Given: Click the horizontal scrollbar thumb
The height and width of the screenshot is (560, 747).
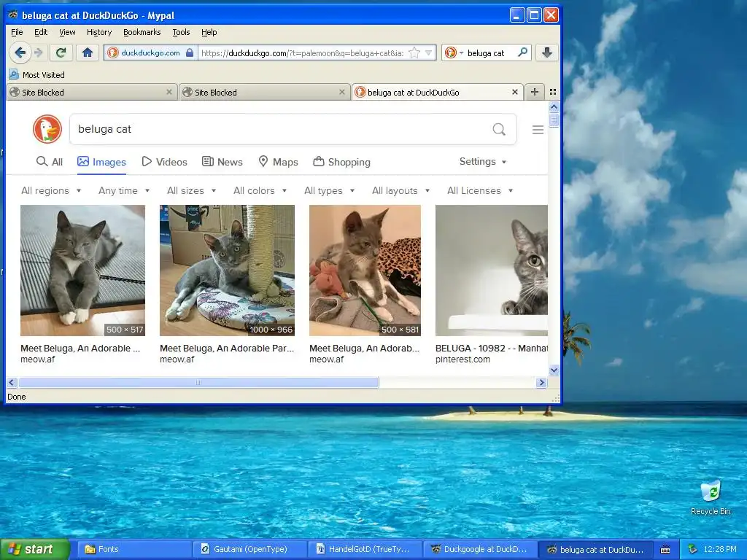Looking at the screenshot, I should click(x=198, y=382).
